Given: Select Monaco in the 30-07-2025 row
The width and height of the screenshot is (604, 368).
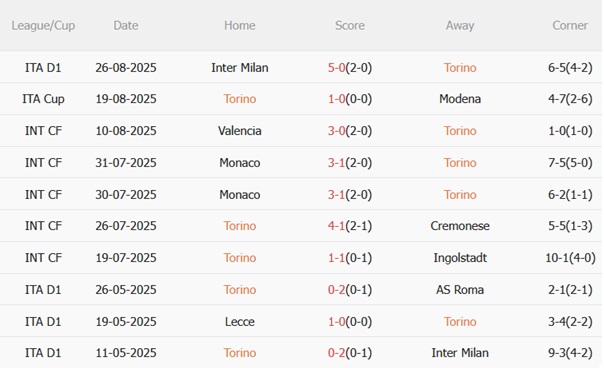Looking at the screenshot, I should coord(240,195).
